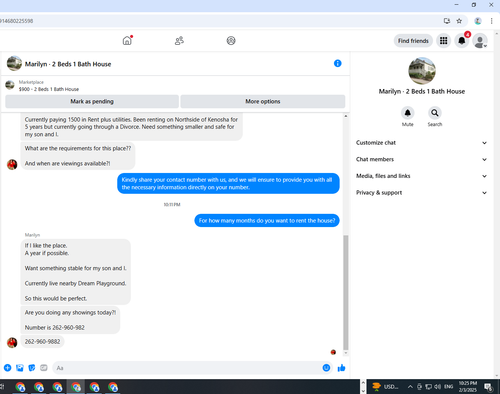The width and height of the screenshot is (500, 394).
Task: Click the 'What are the requirements' message
Action: click(x=78, y=156)
